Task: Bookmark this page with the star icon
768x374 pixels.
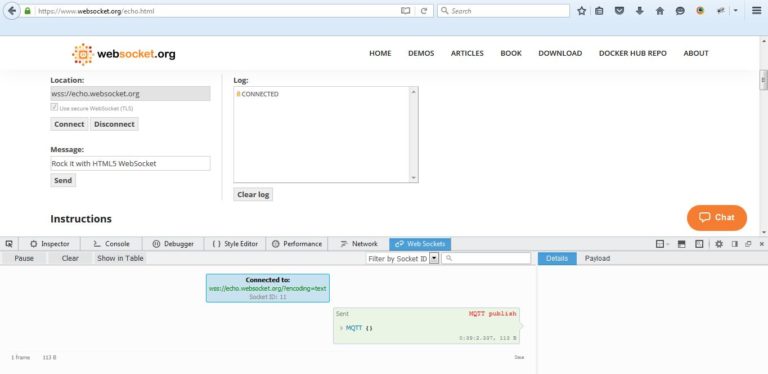Action: point(581,11)
